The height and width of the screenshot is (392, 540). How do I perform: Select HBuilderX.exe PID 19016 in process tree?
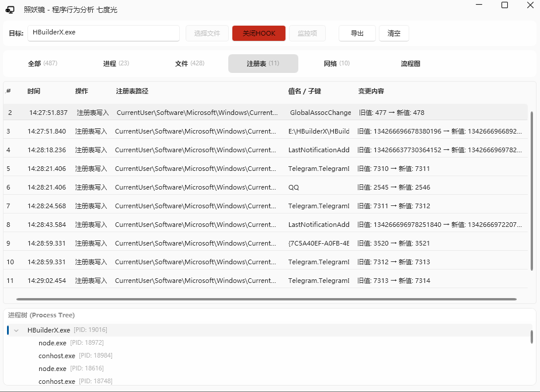[x=269, y=330]
